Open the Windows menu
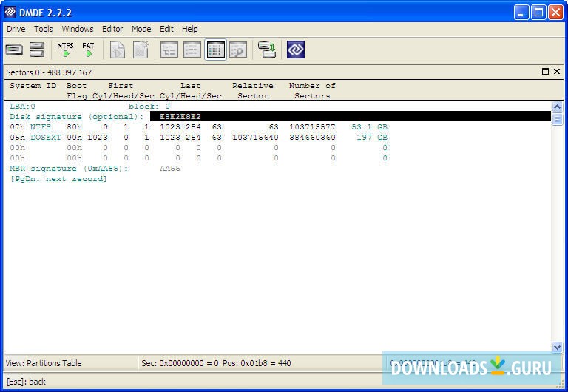568x392 pixels. click(78, 29)
